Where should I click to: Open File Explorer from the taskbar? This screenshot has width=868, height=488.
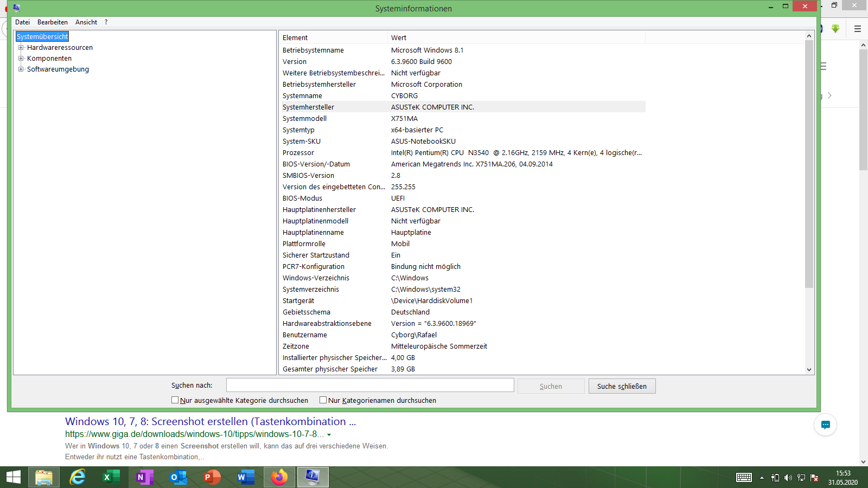pyautogui.click(x=44, y=477)
